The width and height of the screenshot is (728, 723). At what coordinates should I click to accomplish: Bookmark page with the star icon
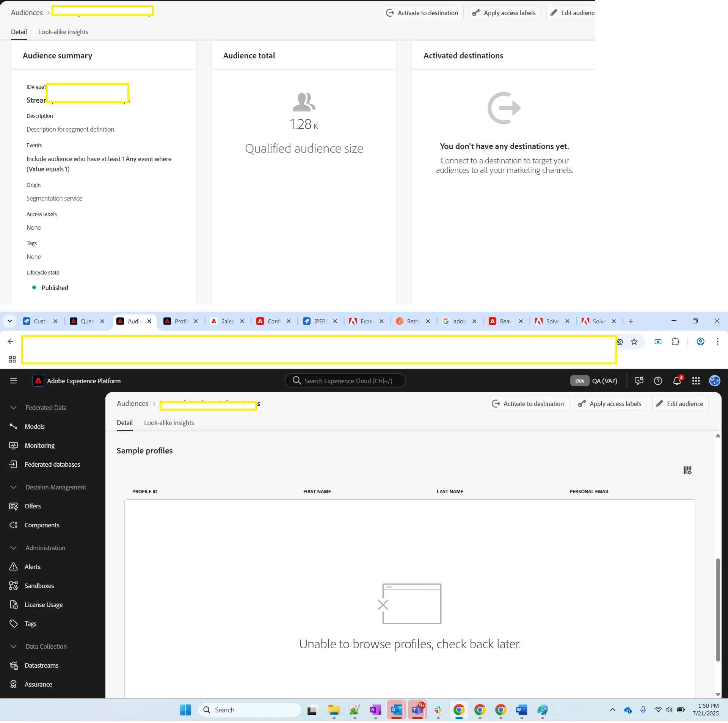click(634, 342)
